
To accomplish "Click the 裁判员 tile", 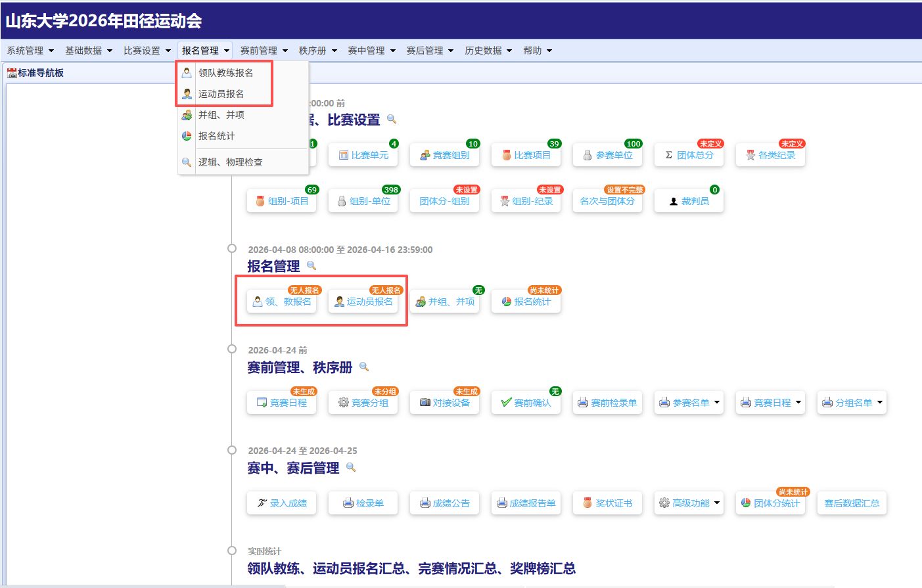I will [689, 202].
